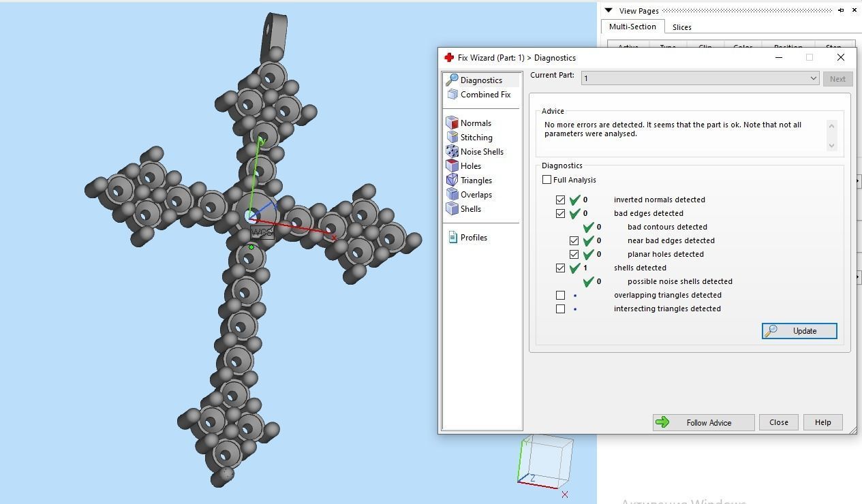Click the orientation cube in the viewport
Image resolution: width=862 pixels, height=504 pixels.
click(x=544, y=461)
